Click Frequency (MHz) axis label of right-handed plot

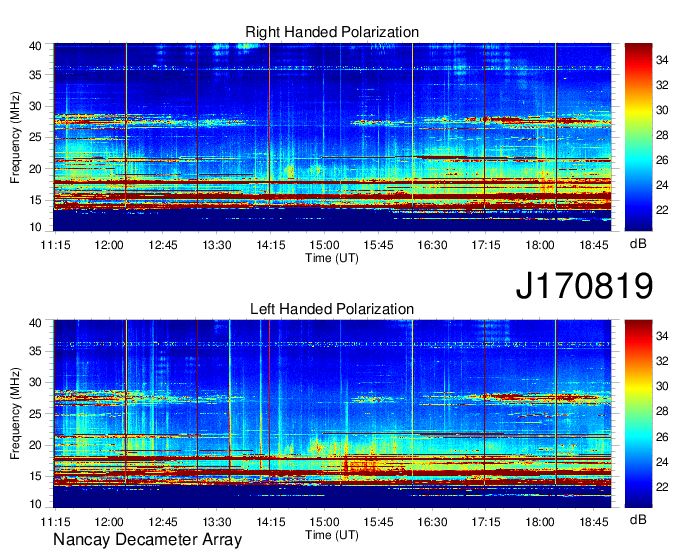point(15,137)
